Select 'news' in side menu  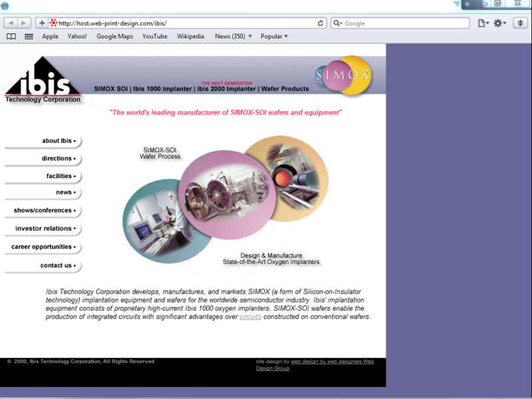point(64,192)
